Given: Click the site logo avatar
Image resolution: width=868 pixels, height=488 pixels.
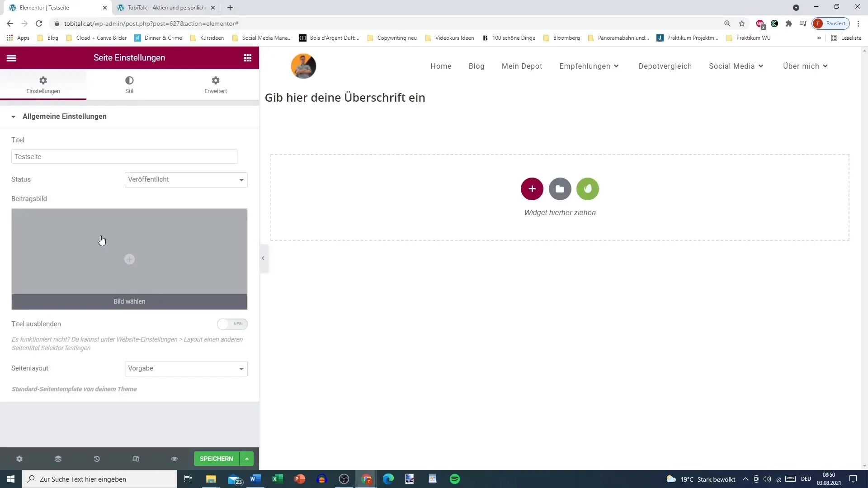Looking at the screenshot, I should click(x=303, y=66).
